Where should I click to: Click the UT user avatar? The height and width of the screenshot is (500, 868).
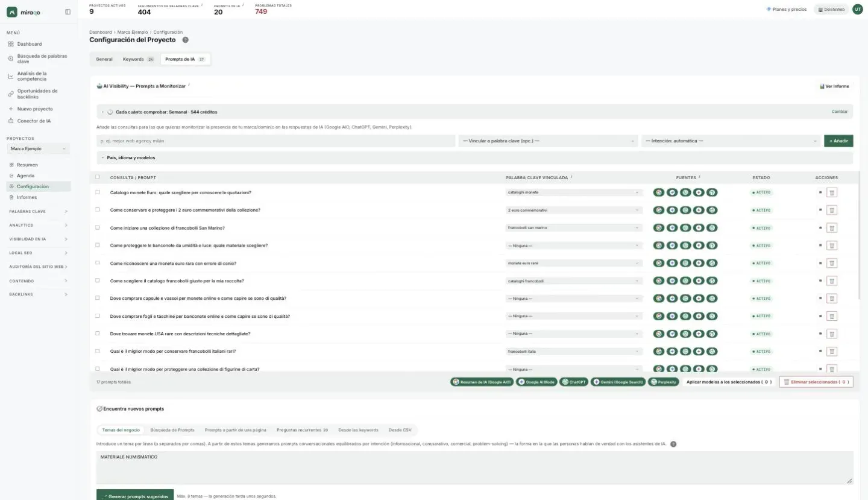[x=857, y=9]
